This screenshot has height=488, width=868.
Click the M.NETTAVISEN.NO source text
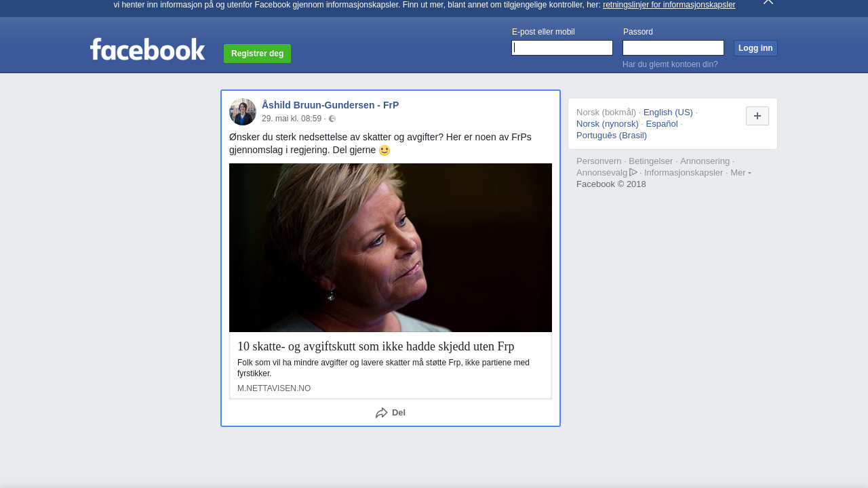tap(274, 388)
